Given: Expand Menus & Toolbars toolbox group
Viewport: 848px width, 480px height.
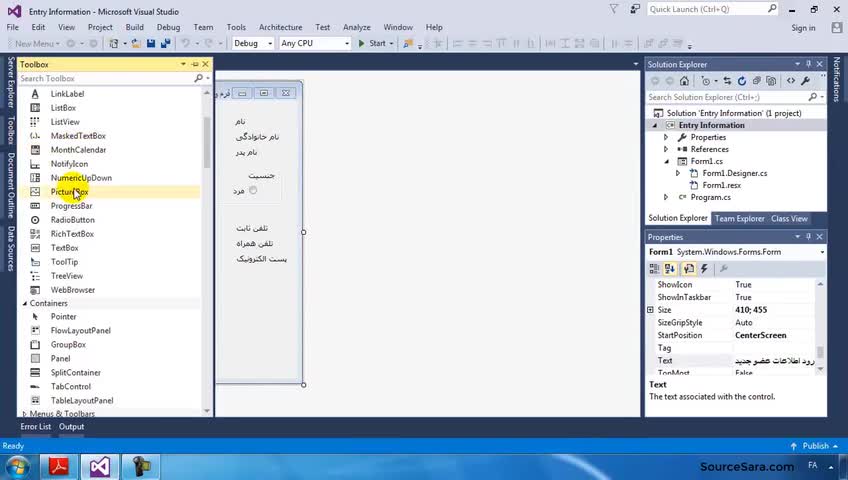Looking at the screenshot, I should coord(24,414).
